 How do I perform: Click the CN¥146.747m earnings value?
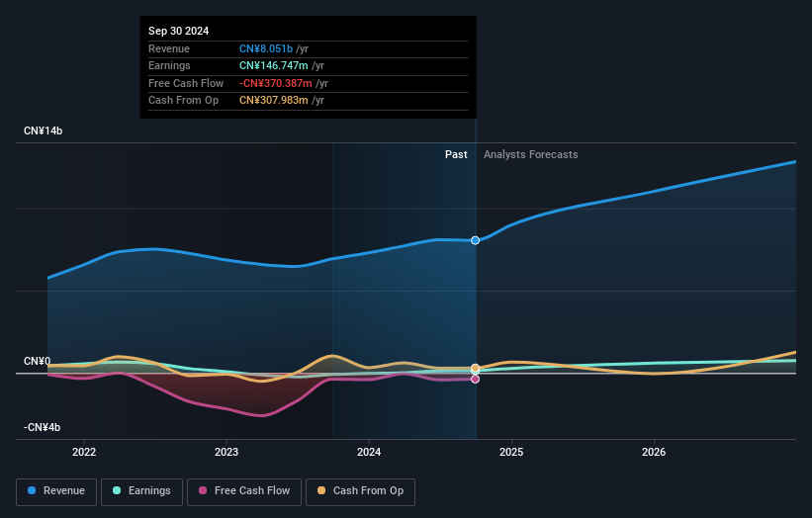273,65
